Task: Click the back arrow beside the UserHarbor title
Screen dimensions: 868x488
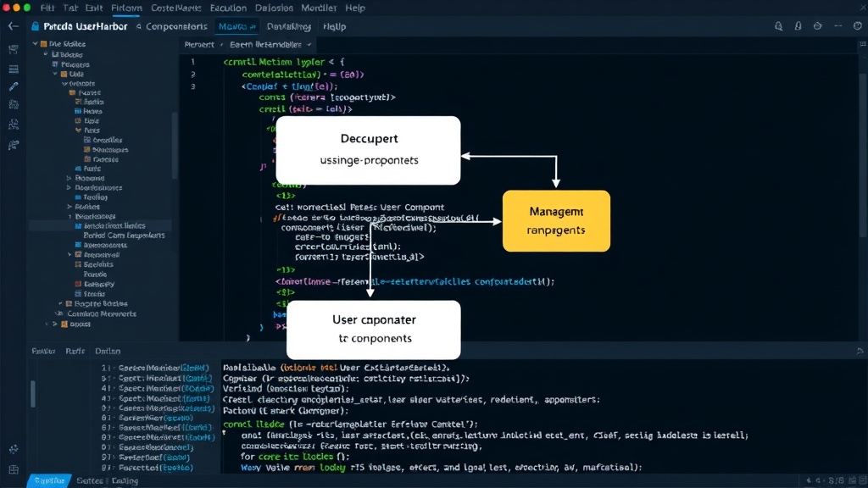Action: pos(14,26)
